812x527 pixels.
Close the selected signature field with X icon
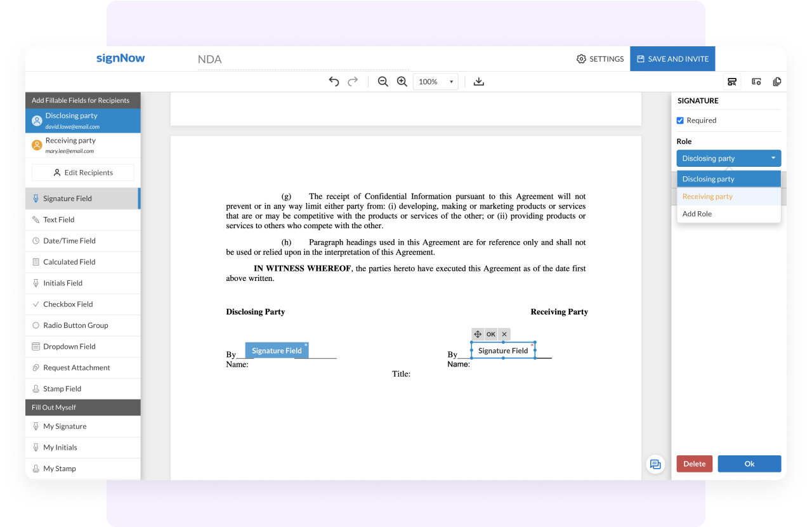pos(504,334)
